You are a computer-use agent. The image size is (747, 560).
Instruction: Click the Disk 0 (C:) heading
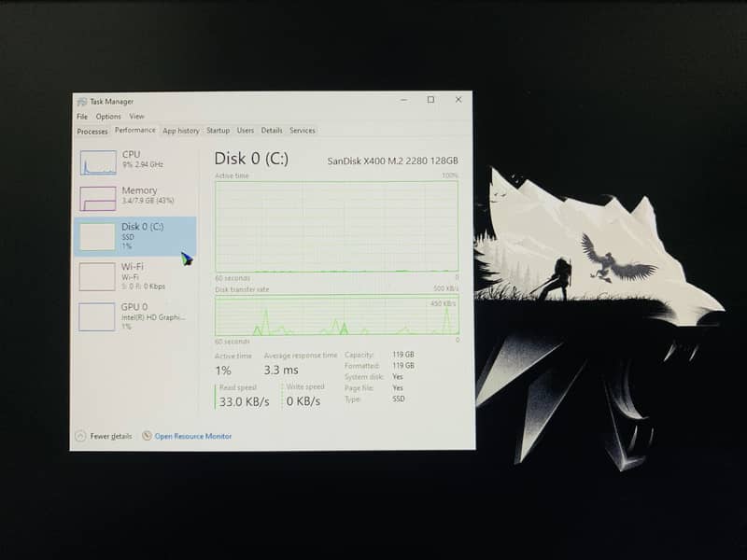click(251, 159)
